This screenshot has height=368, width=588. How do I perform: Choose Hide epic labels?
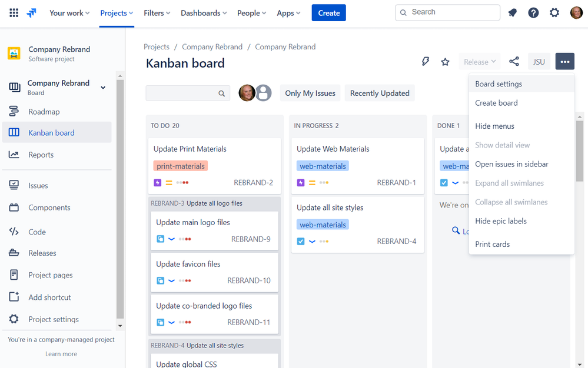click(x=521, y=221)
